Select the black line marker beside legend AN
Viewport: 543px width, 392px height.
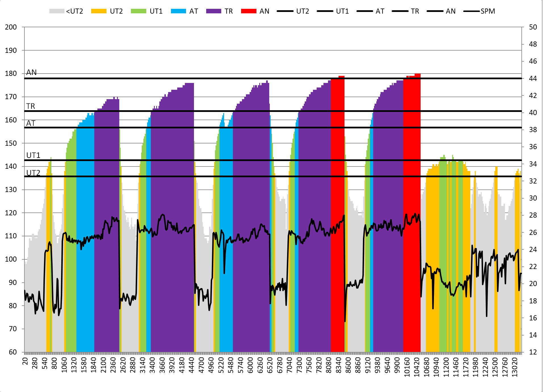pos(435,11)
